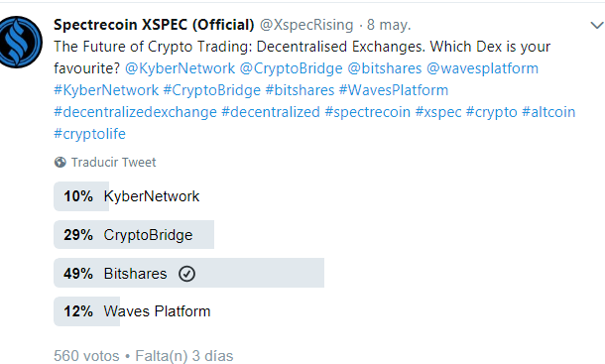Click the 560 votos count text
The width and height of the screenshot is (605, 364).
86,356
